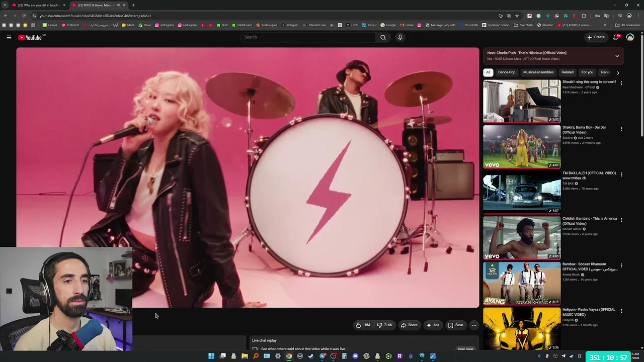Expand the Next: Charlie Puth playlist panel
This screenshot has height=362, width=644.
617,56
